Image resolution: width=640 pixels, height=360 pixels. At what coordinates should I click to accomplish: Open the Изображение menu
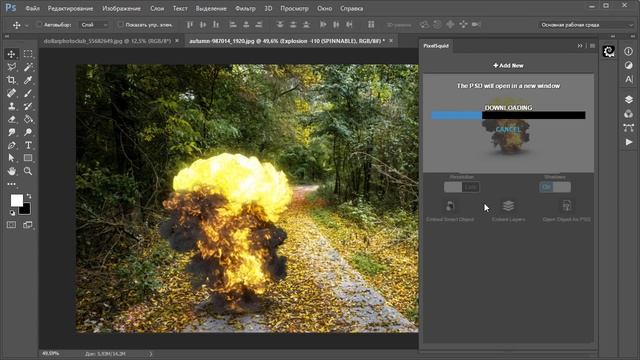tap(121, 8)
